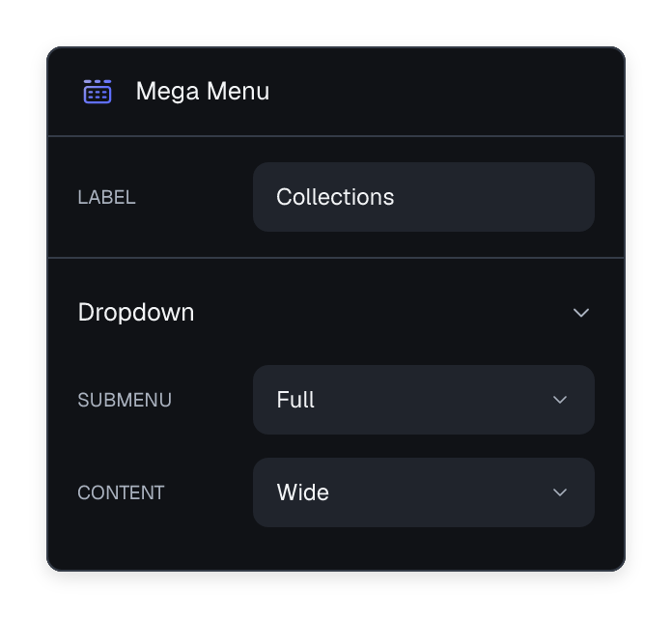
Task: Click the CONTENT field caption
Action: click(x=121, y=492)
